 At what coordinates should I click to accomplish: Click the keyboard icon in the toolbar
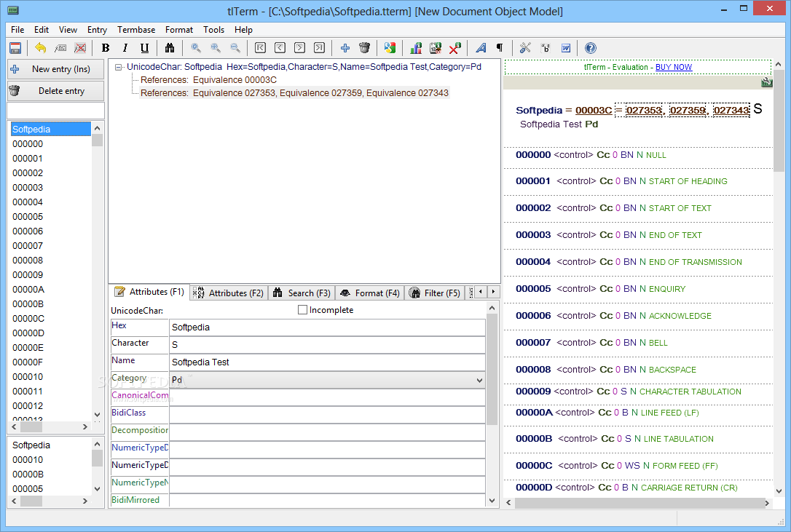(x=60, y=48)
